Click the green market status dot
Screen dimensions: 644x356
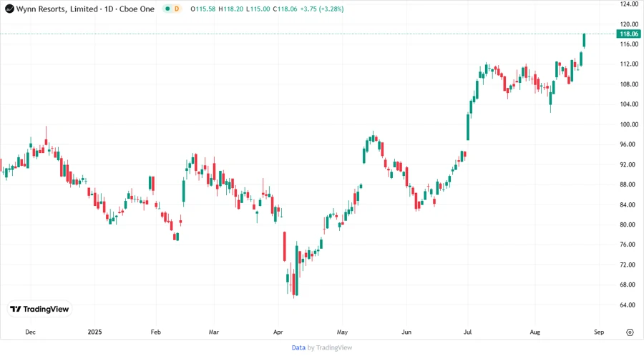click(x=167, y=9)
